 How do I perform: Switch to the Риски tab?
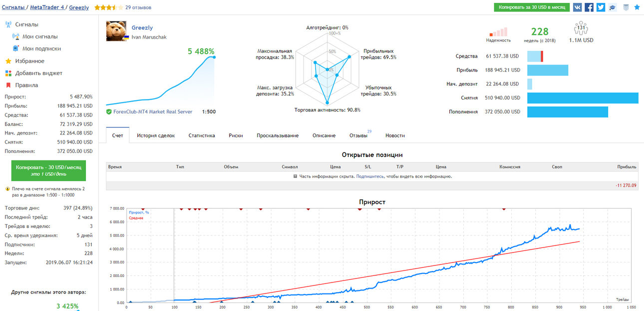(x=236, y=135)
